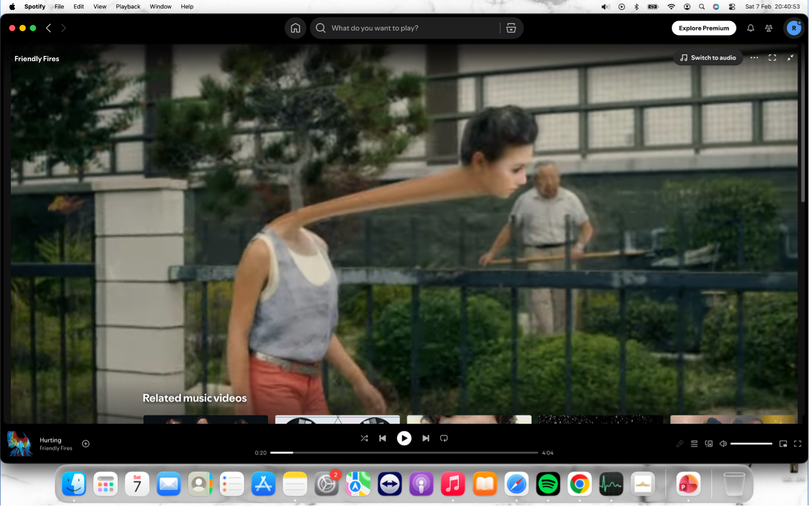Open Podcasts from the Dock

421,484
